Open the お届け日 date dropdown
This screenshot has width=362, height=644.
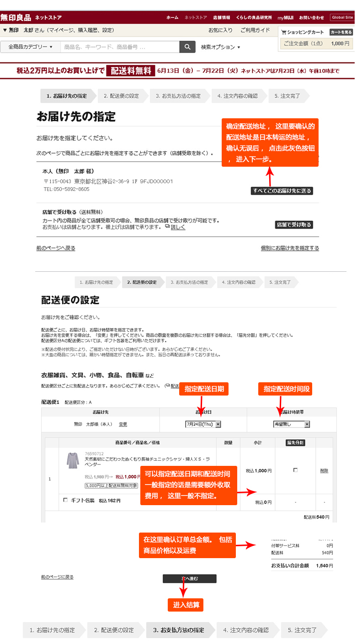(203, 424)
